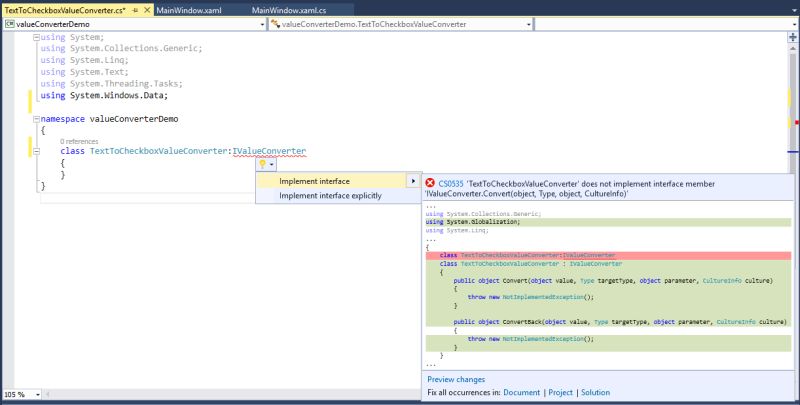Collapse the namespace valueConverterDemo block
This screenshot has width=800, height=405.
pyautogui.click(x=37, y=118)
